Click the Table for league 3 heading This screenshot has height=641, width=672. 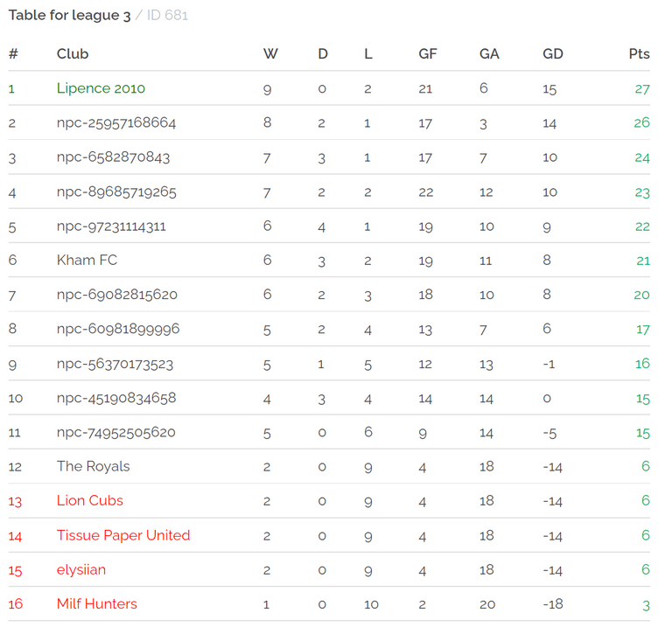coord(69,15)
